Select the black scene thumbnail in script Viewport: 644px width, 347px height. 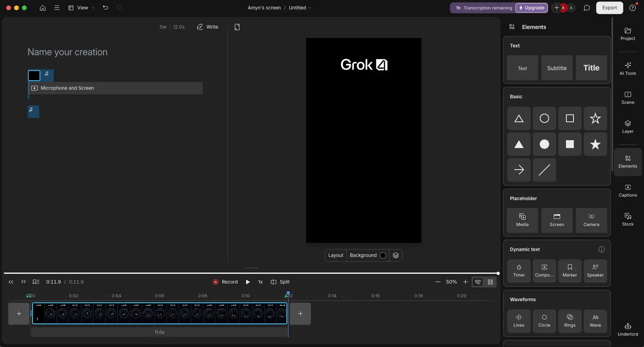coord(34,75)
